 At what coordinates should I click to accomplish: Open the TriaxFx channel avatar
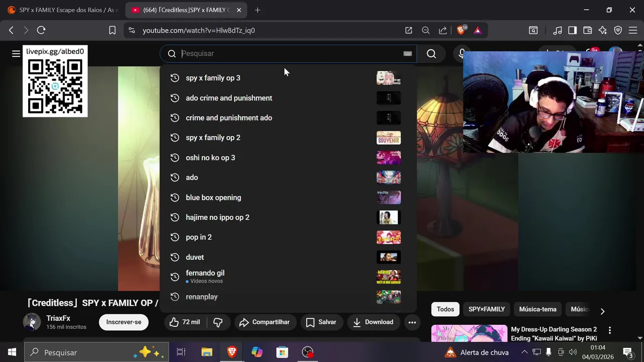tap(32, 322)
